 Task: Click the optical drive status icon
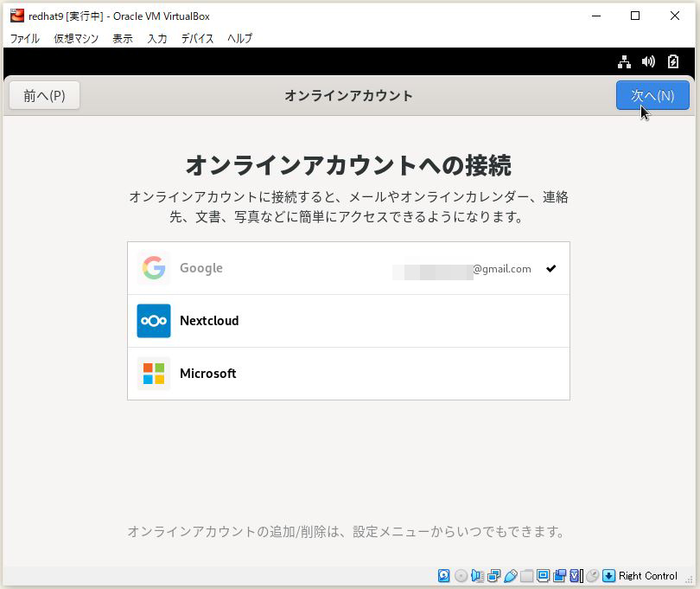pyautogui.click(x=461, y=575)
